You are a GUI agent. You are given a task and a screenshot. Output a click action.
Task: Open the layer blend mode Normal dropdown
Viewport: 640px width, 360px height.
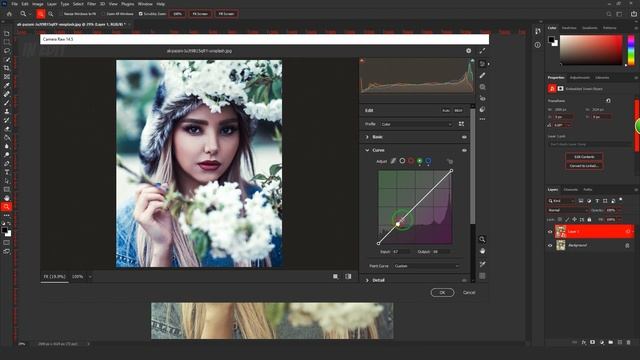coord(567,210)
